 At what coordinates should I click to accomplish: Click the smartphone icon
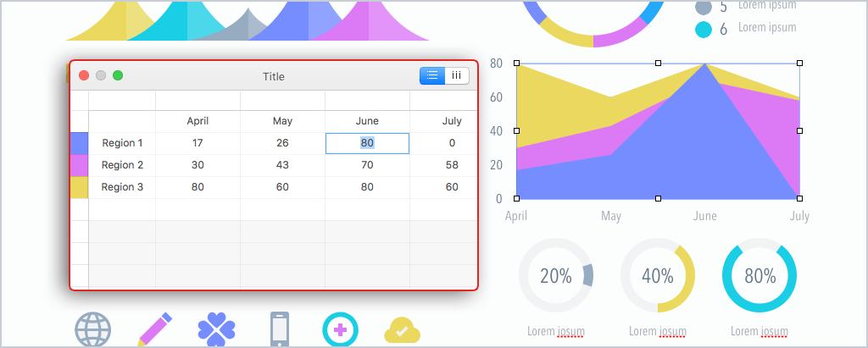[x=280, y=329]
